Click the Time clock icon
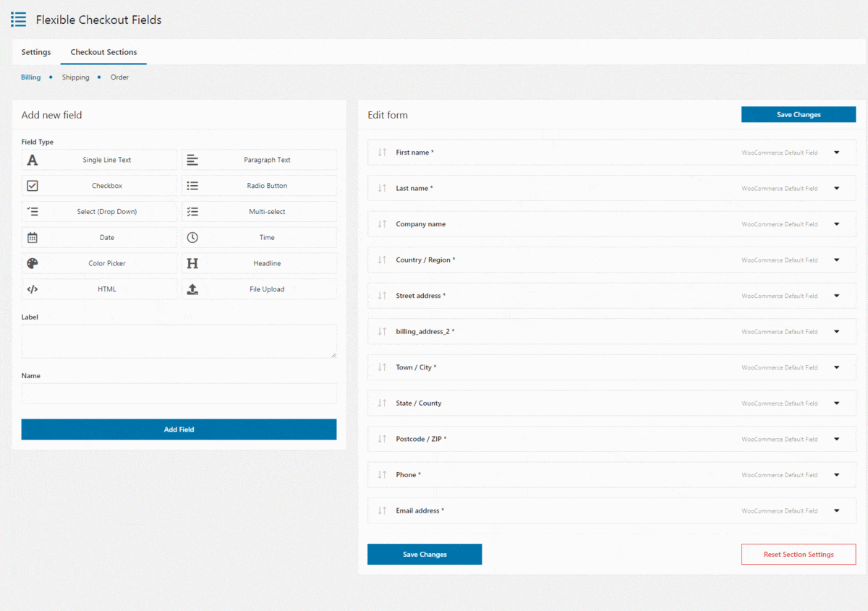Screen dimensions: 868x611 click(x=192, y=237)
